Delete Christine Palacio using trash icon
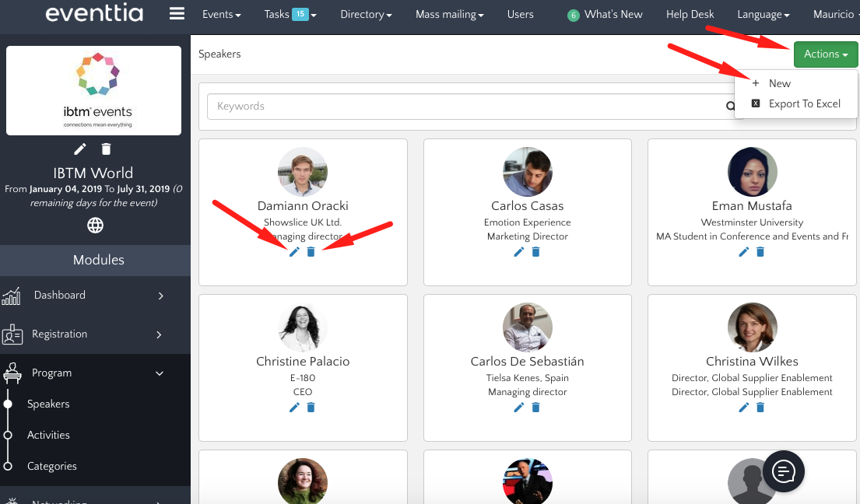This screenshot has width=860, height=504. point(311,408)
